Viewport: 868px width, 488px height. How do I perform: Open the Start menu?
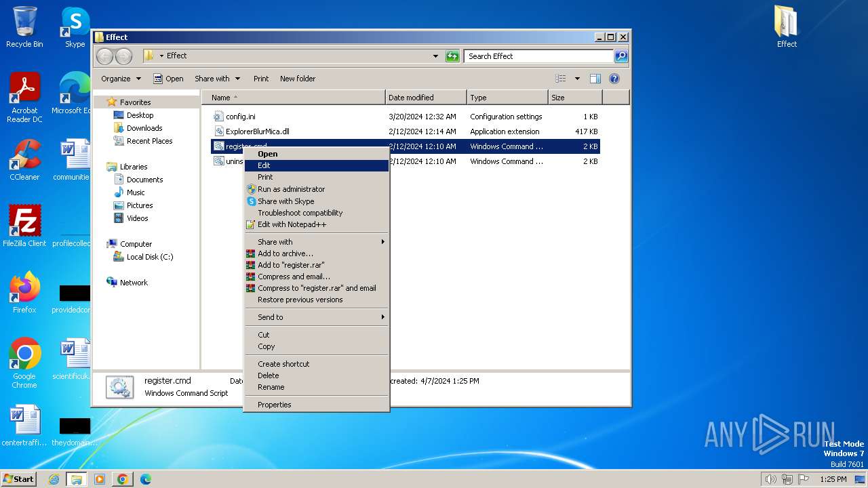19,479
